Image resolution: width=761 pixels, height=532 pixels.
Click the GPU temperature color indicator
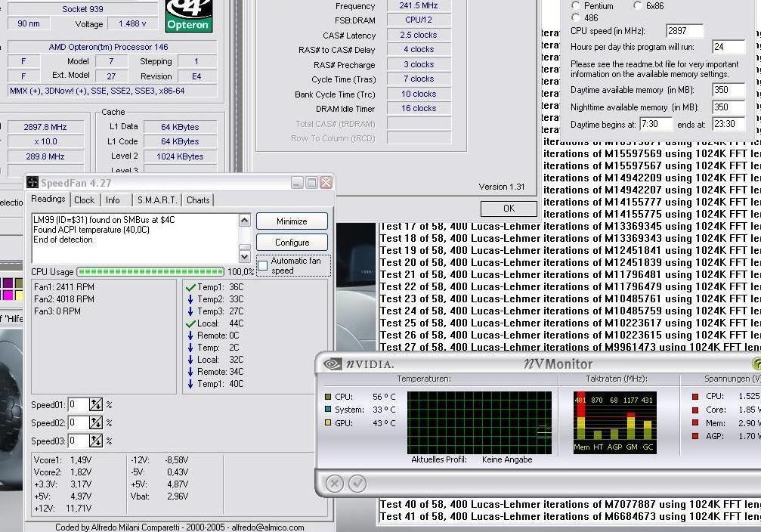pos(328,422)
